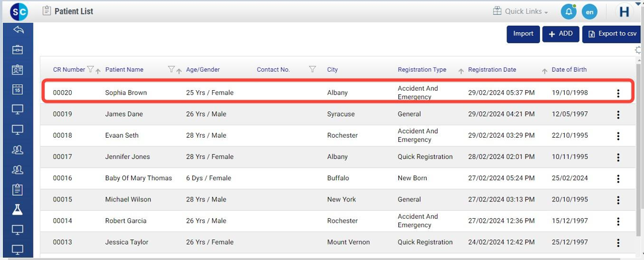Expand the Quick Links dropdown
This screenshot has width=644, height=260.
(527, 11)
